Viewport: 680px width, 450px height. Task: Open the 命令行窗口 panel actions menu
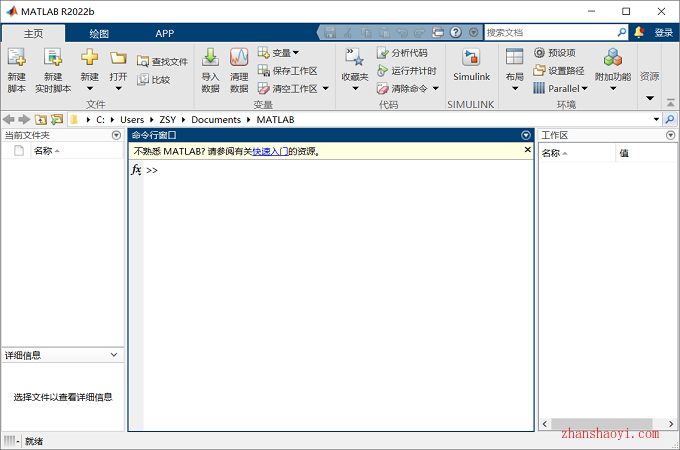pyautogui.click(x=526, y=135)
